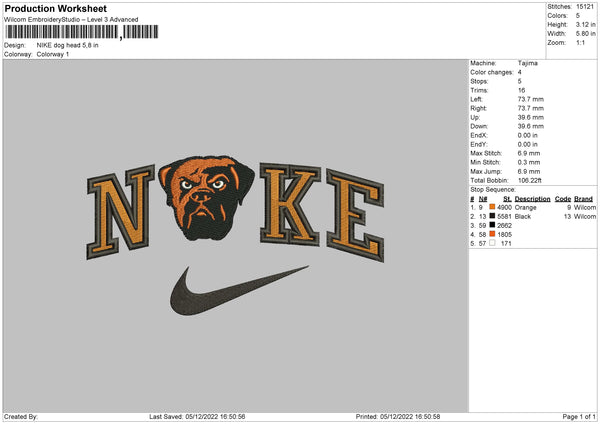The height and width of the screenshot is (424, 600).
Task: Click the 'Black' description in row 2
Action: [x=523, y=217]
